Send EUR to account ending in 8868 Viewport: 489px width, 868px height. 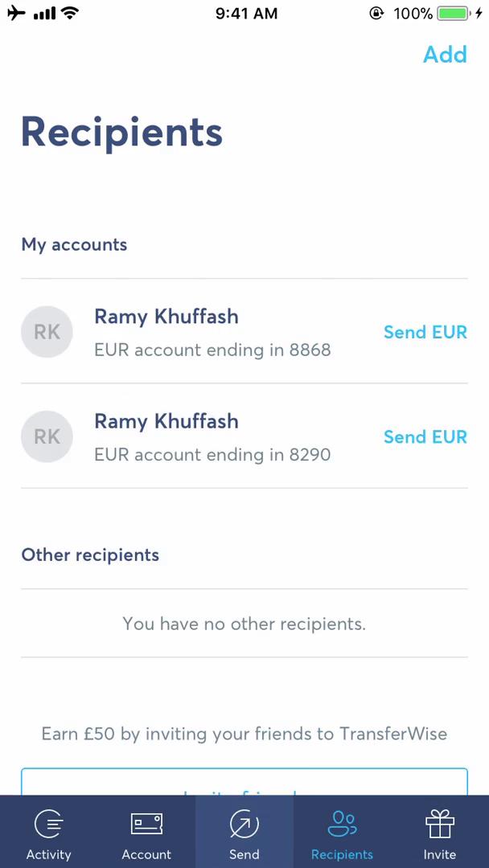(425, 332)
